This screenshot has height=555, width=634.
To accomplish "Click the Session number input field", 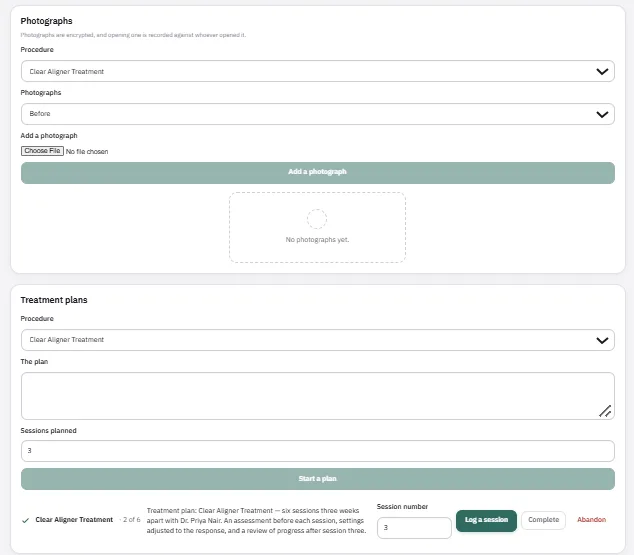I will [414, 528].
